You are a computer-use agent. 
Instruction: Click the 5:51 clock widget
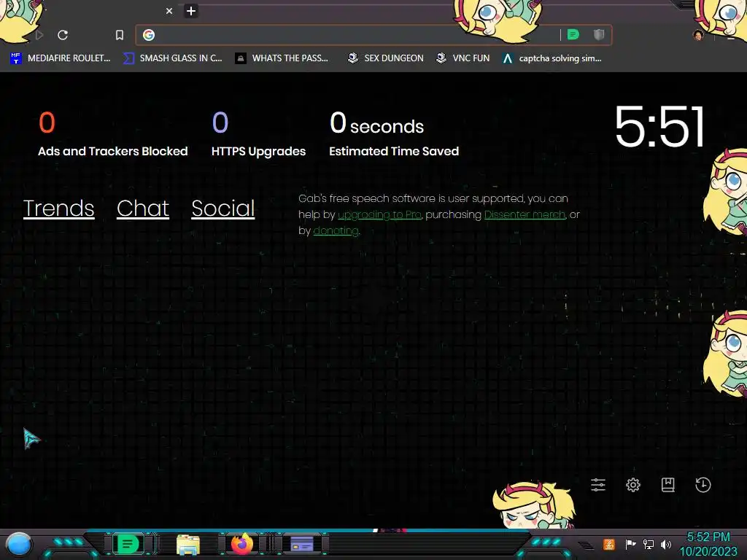[659, 127]
